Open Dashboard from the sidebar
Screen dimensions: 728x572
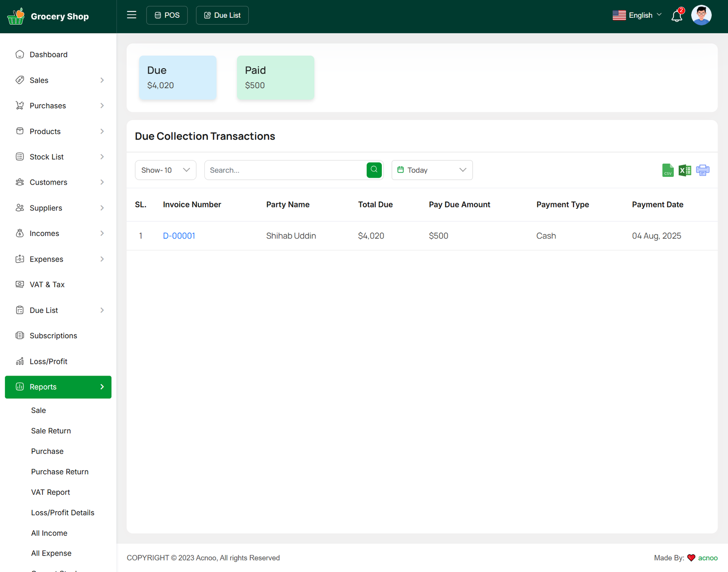pos(49,55)
